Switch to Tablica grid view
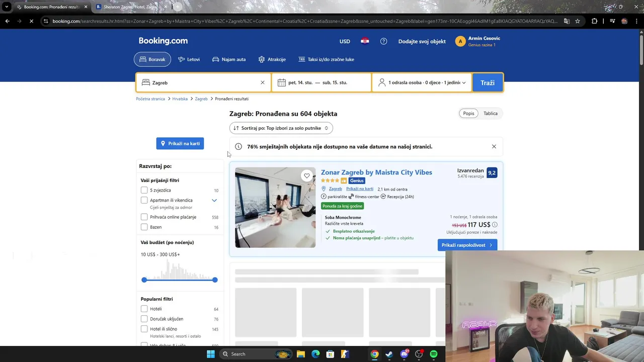Screen dimensions: 644x362 click(x=491, y=113)
